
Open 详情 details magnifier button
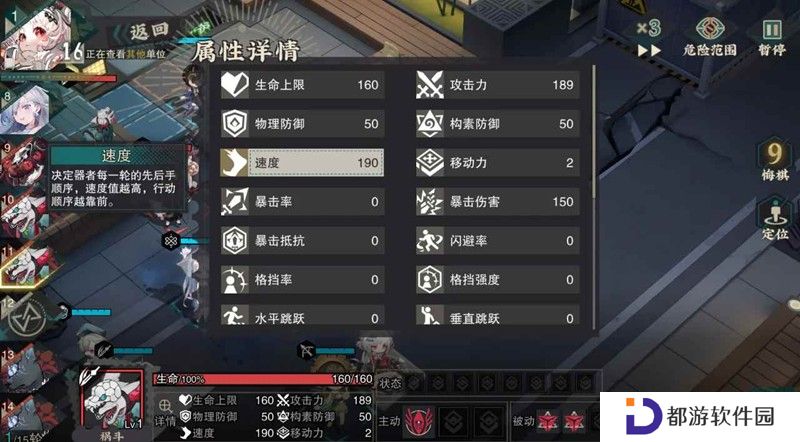[165, 412]
